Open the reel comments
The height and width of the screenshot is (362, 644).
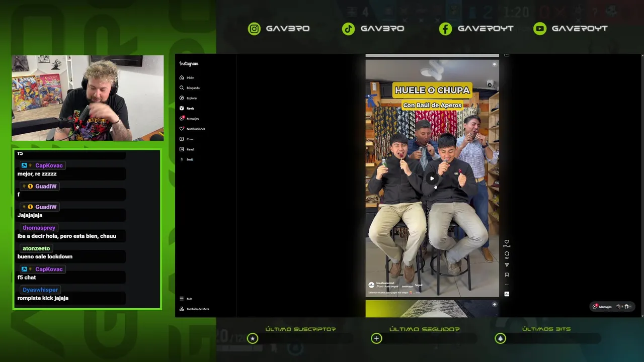[507, 253]
